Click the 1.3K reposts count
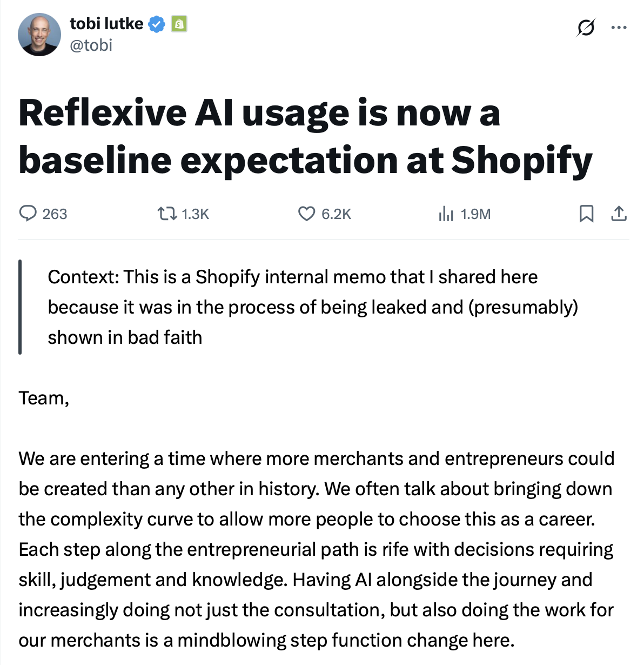644x665 pixels. [195, 214]
